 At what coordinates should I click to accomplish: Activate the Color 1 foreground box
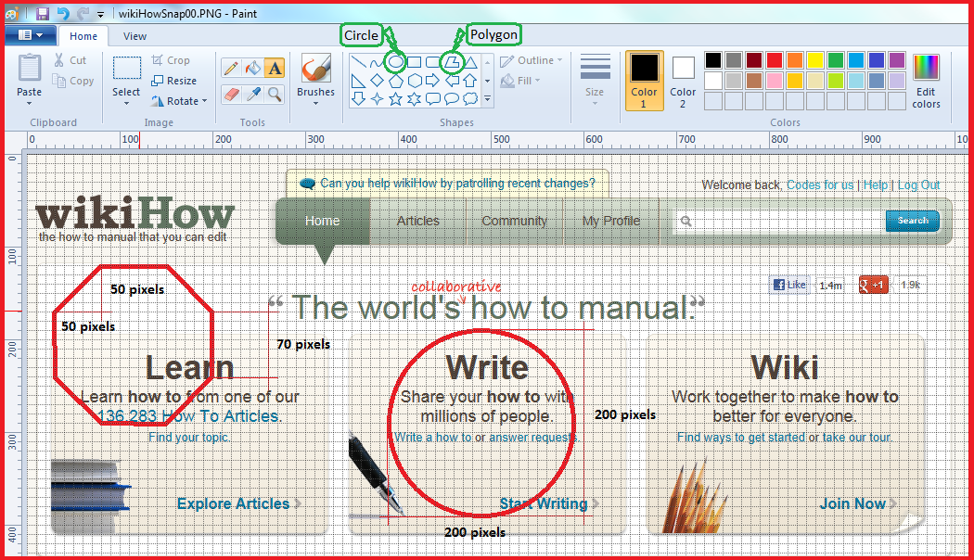pyautogui.click(x=644, y=81)
